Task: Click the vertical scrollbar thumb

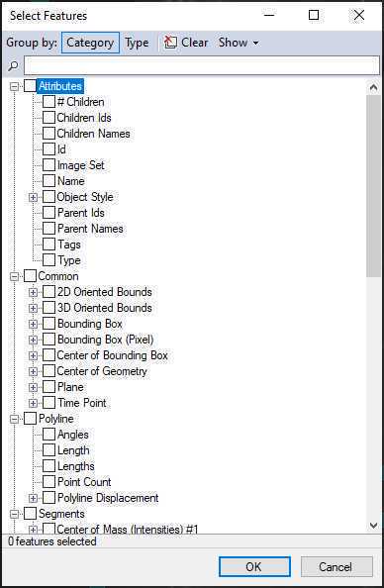Action: [x=373, y=186]
